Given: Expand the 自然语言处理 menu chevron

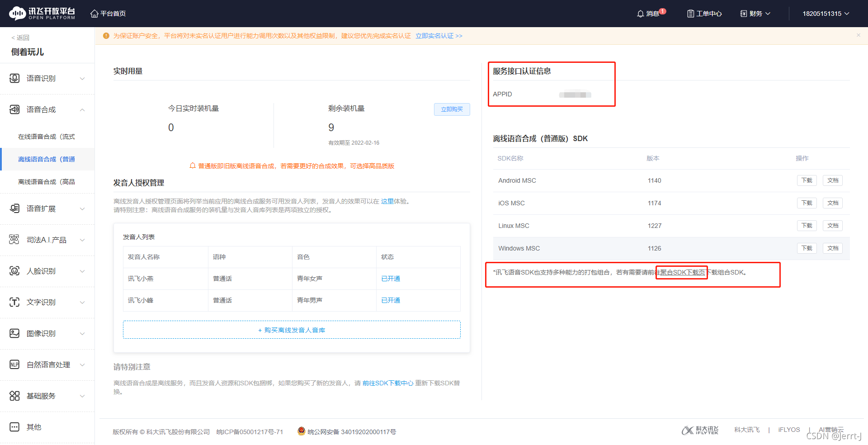Looking at the screenshot, I should click(x=82, y=365).
